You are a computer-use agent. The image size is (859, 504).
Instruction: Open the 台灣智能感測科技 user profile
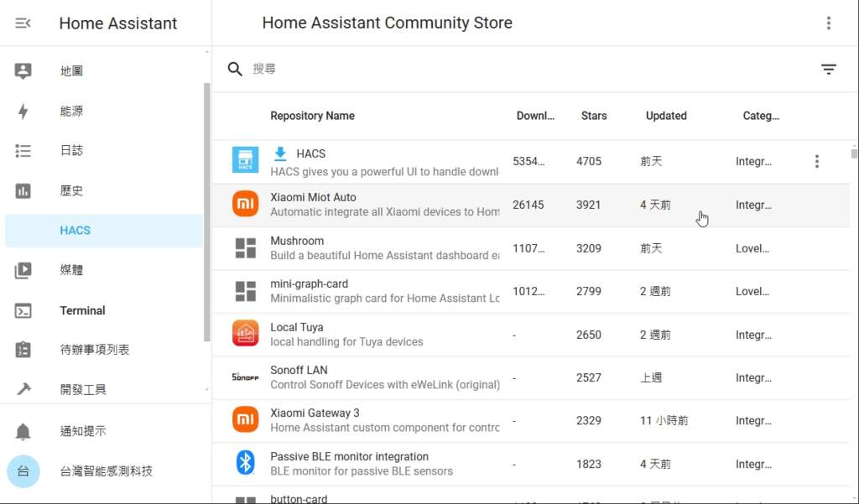click(106, 471)
